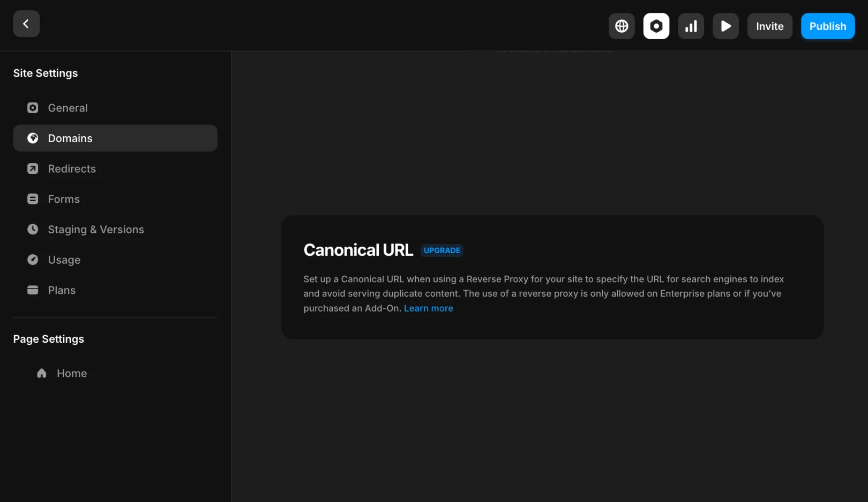Click the Redirects arrow icon in sidebar
The image size is (868, 502).
coord(33,168)
